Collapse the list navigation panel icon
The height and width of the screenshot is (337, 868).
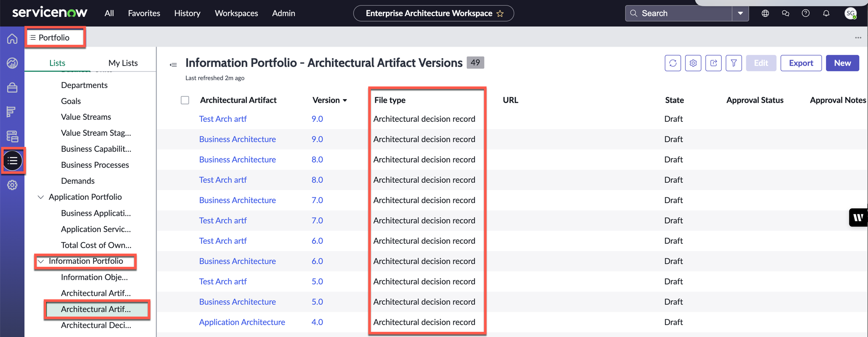[x=173, y=65]
